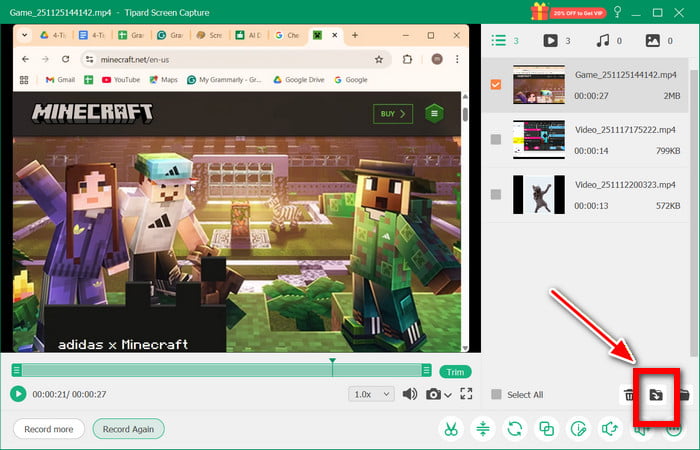Image resolution: width=700 pixels, height=450 pixels.
Task: Click the import file folder icon
Action: [x=655, y=394]
